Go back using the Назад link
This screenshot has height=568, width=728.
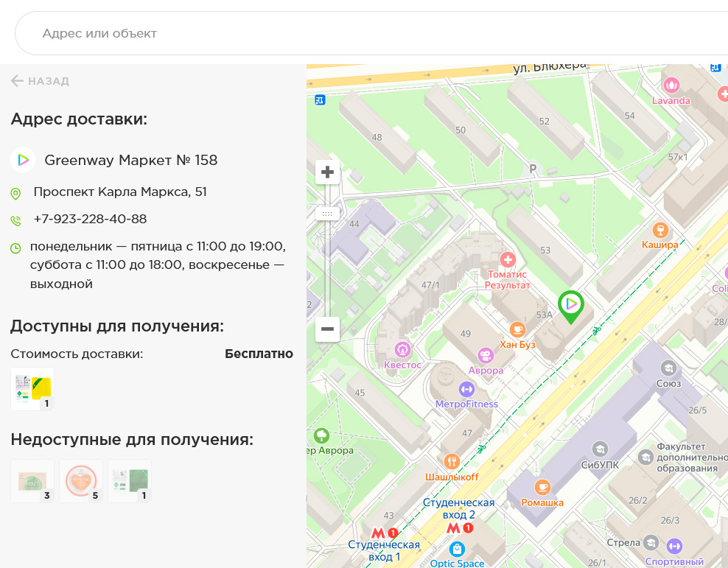point(41,81)
